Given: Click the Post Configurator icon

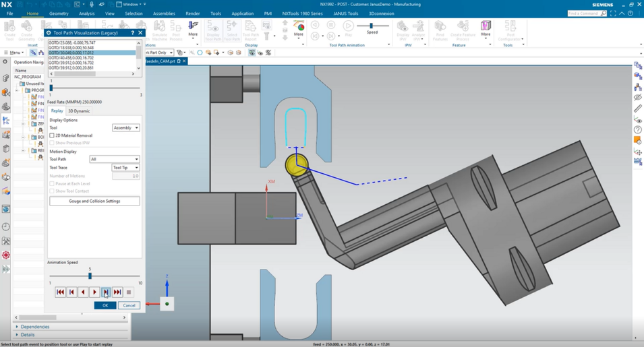Looking at the screenshot, I should coord(510,30).
